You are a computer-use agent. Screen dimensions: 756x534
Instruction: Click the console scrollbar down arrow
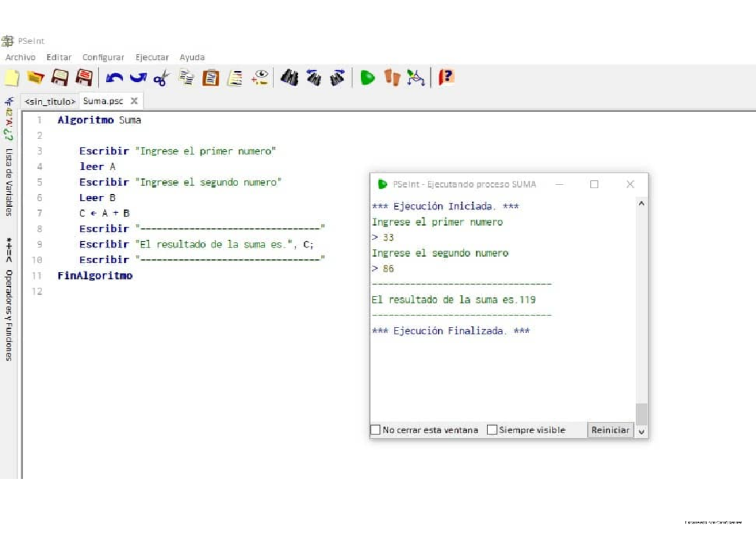click(x=641, y=431)
